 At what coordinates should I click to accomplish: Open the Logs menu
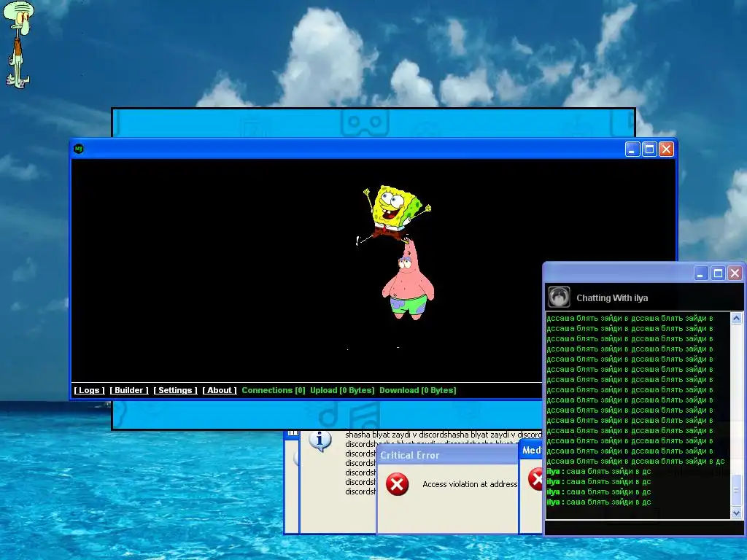pos(89,390)
